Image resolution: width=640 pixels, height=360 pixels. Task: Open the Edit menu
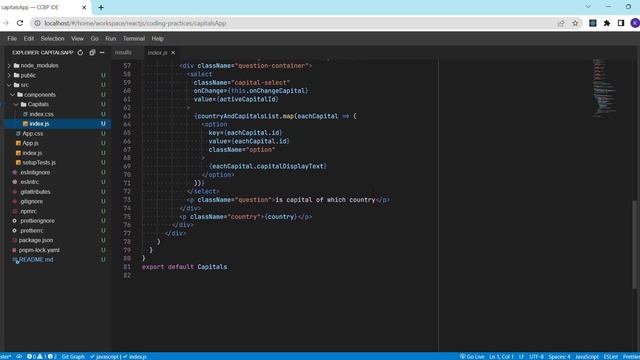pos(29,38)
